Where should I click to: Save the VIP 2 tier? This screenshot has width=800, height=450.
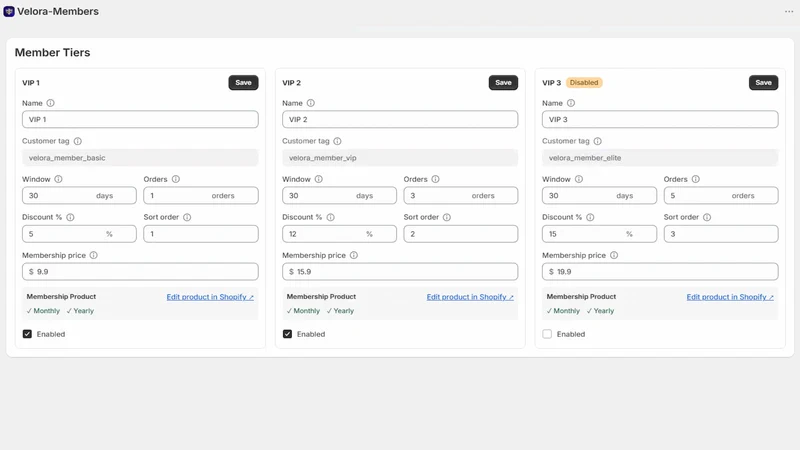tap(503, 83)
